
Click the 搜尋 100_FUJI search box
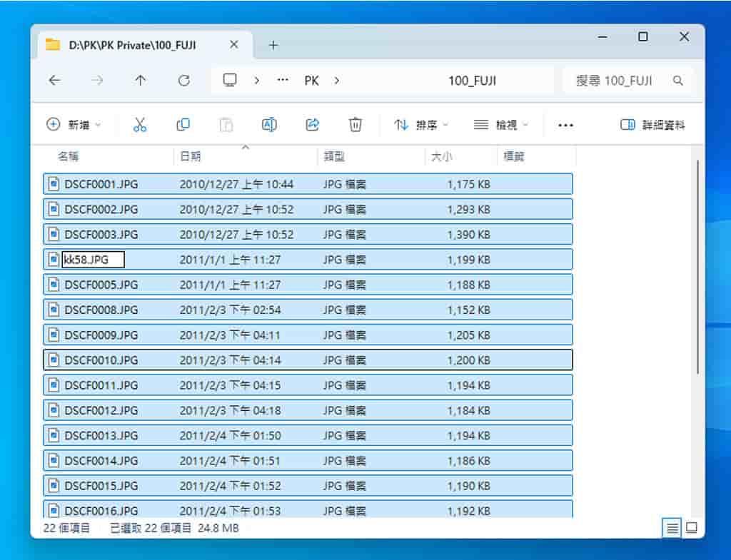pos(621,81)
